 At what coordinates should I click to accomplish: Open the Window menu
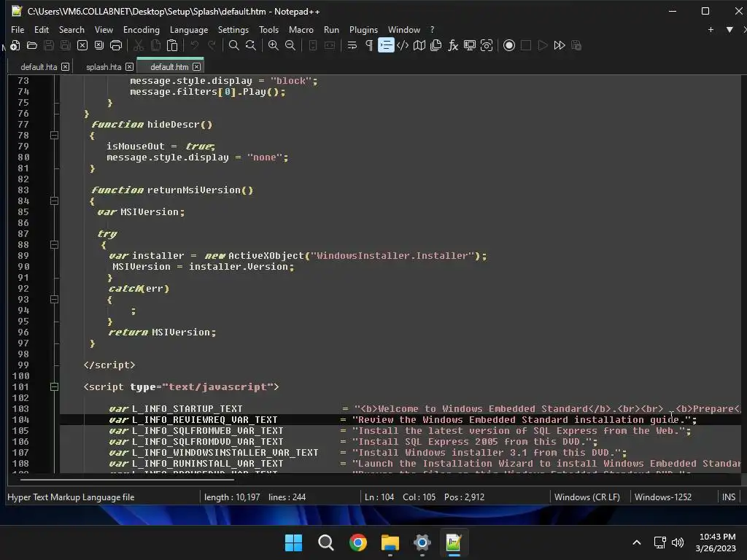tap(404, 29)
